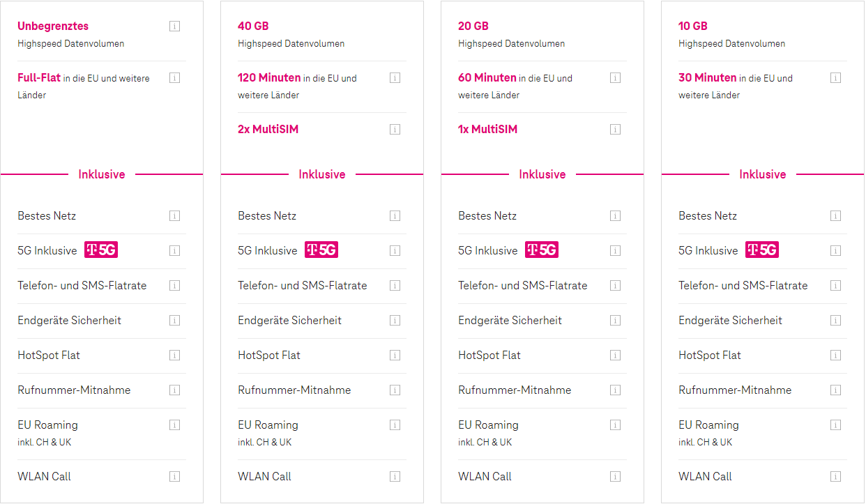866x504 pixels.
Task: Click 120 Minuten text in 40 GB plan
Action: (269, 77)
